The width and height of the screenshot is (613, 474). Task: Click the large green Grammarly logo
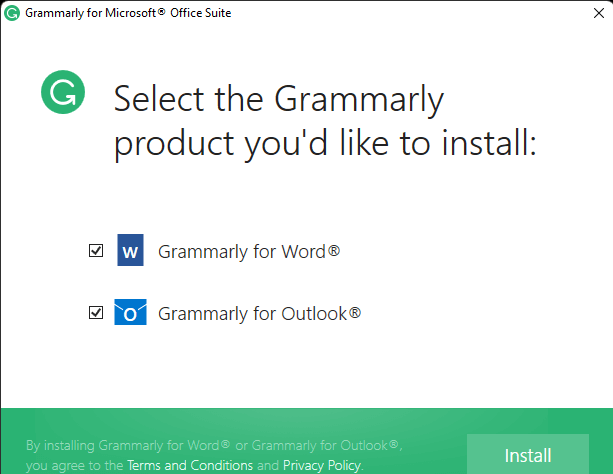pyautogui.click(x=63, y=92)
